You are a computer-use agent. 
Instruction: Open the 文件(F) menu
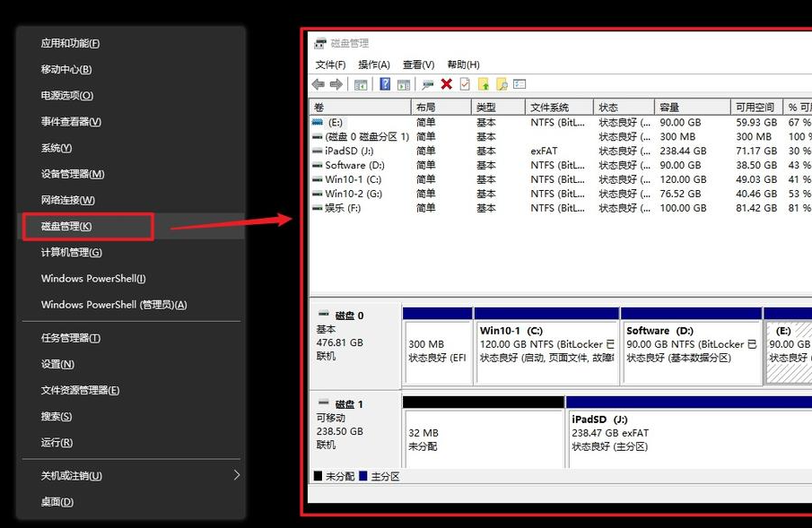[329, 64]
